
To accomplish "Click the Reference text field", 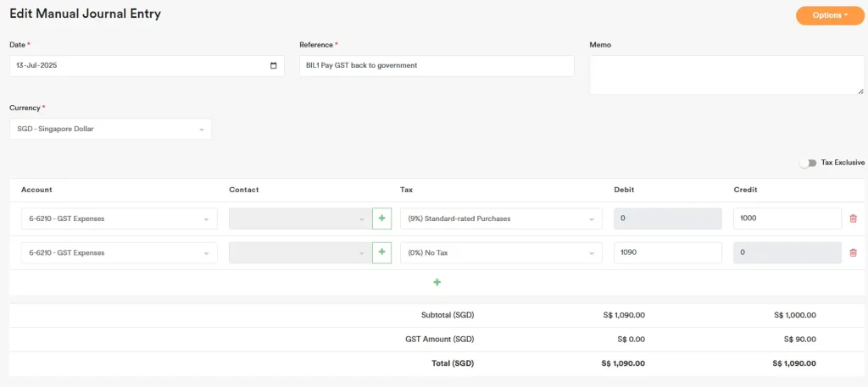I will coord(437,66).
